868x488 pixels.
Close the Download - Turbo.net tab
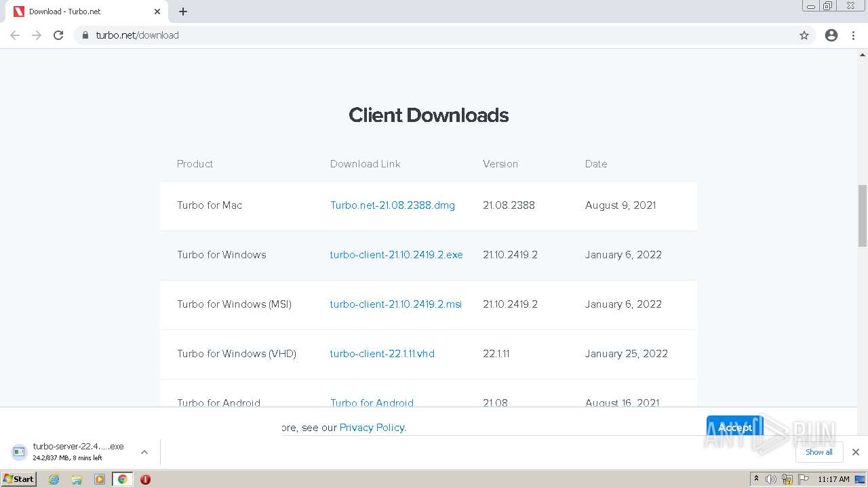[x=157, y=12]
